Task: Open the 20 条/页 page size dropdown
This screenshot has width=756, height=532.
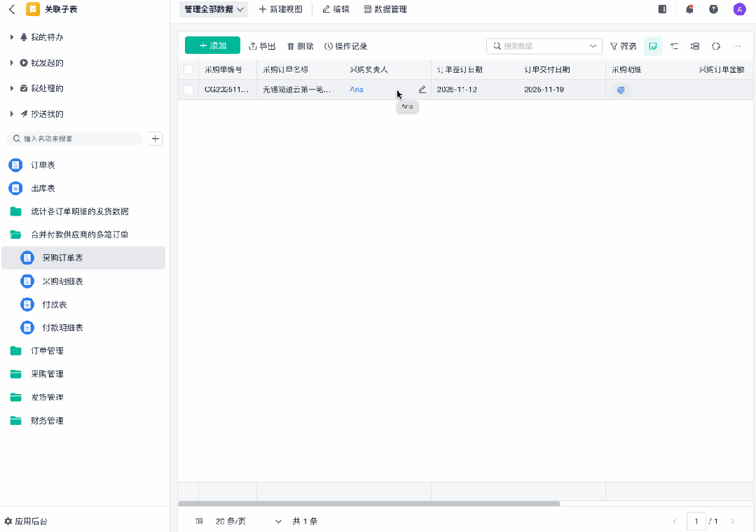Action: [248, 521]
